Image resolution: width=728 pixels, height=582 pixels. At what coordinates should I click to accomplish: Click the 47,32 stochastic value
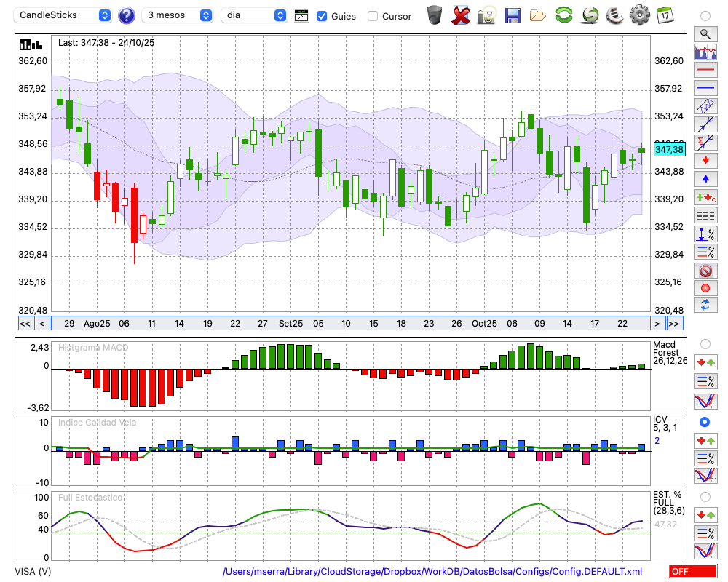pyautogui.click(x=666, y=525)
